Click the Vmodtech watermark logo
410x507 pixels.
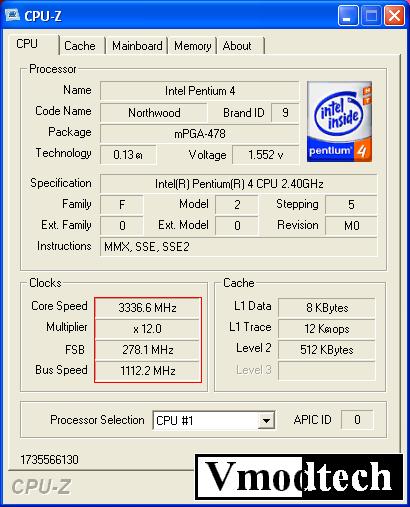299,477
